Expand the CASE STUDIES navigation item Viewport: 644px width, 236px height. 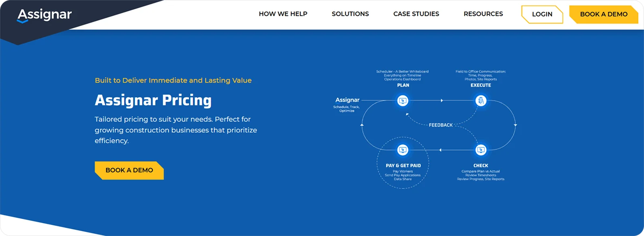416,14
